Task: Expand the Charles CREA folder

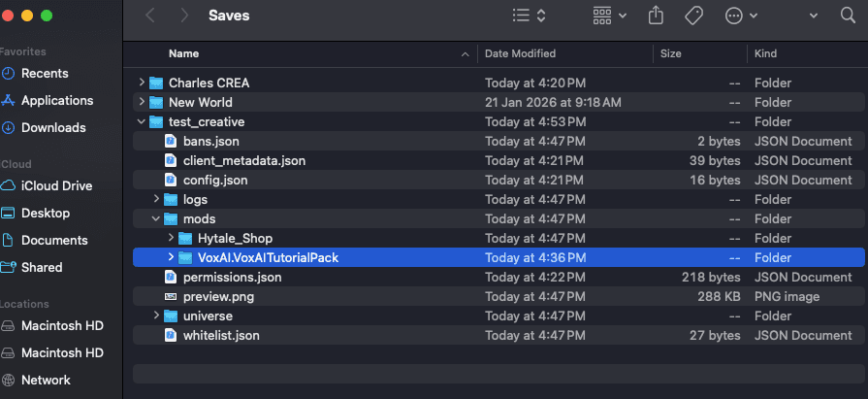Action: (142, 83)
